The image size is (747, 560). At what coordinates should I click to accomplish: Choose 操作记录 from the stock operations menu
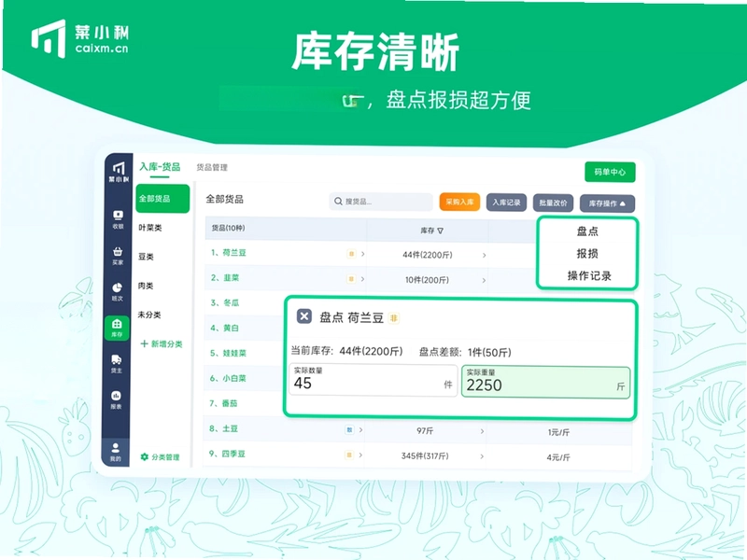[x=589, y=275]
